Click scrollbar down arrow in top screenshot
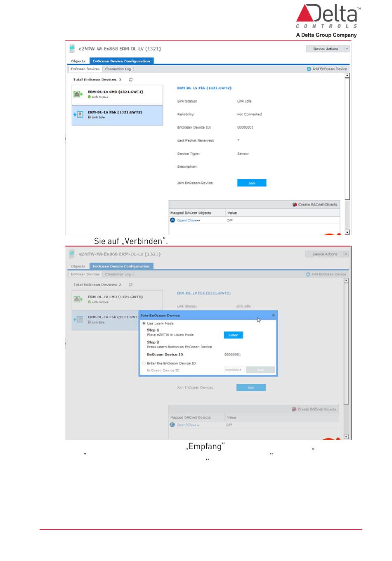The height and width of the screenshot is (561, 392). [347, 232]
